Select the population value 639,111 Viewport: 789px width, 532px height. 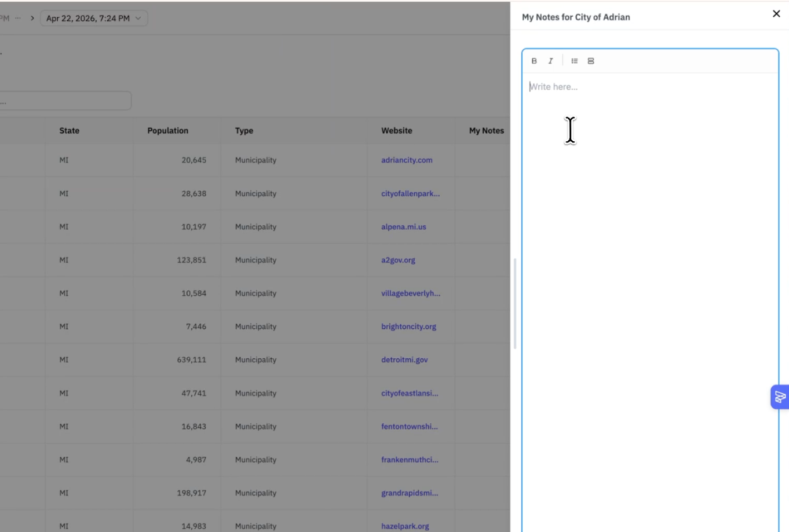coord(191,360)
